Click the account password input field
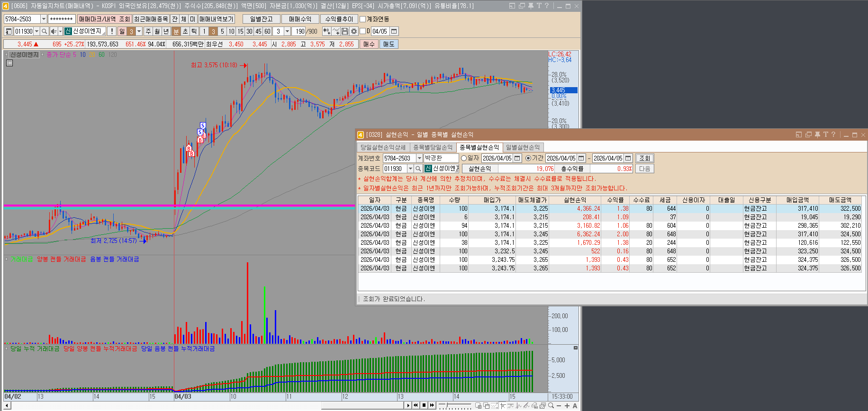This screenshot has width=868, height=411. click(62, 19)
